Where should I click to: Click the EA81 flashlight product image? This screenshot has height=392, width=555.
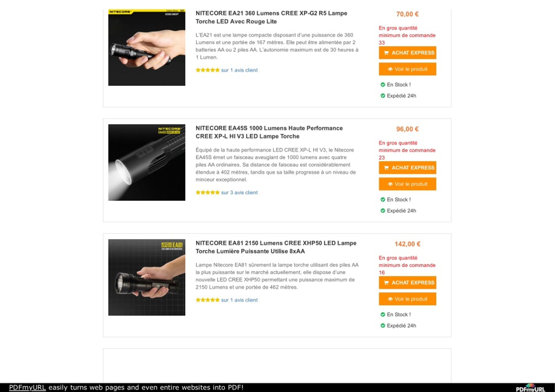click(x=147, y=278)
